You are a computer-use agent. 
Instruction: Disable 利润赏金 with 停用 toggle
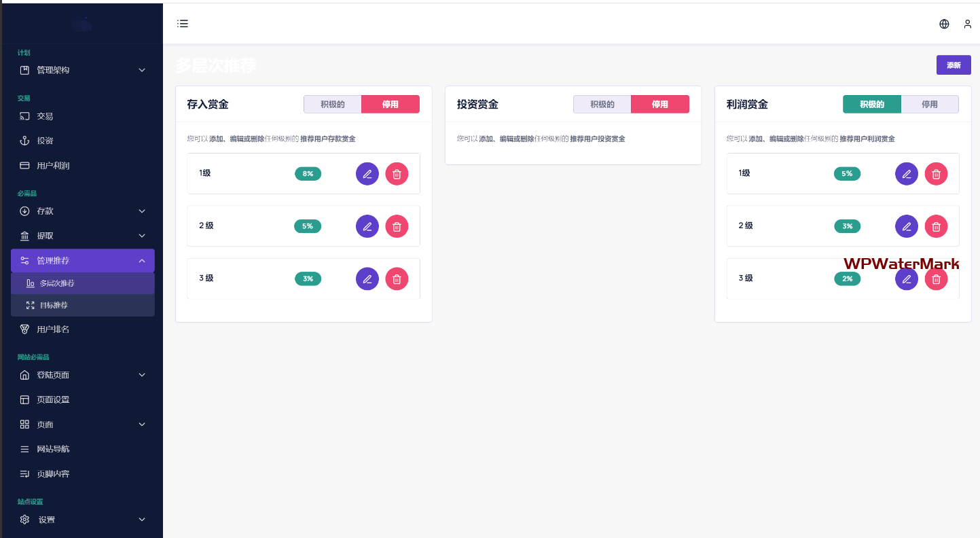(x=929, y=104)
